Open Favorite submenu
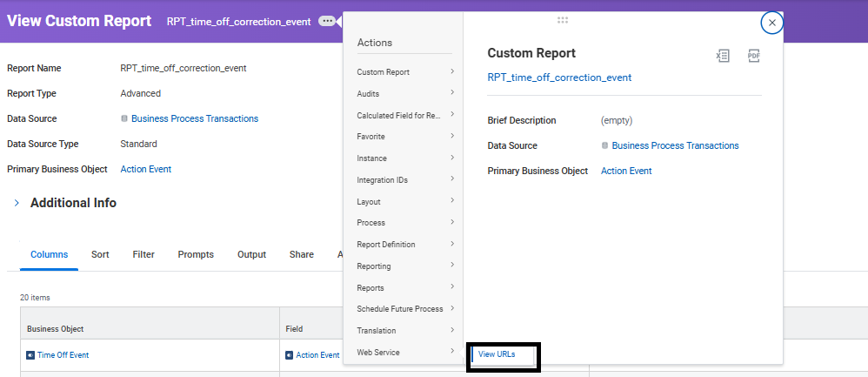The height and width of the screenshot is (377, 868). [x=405, y=137]
